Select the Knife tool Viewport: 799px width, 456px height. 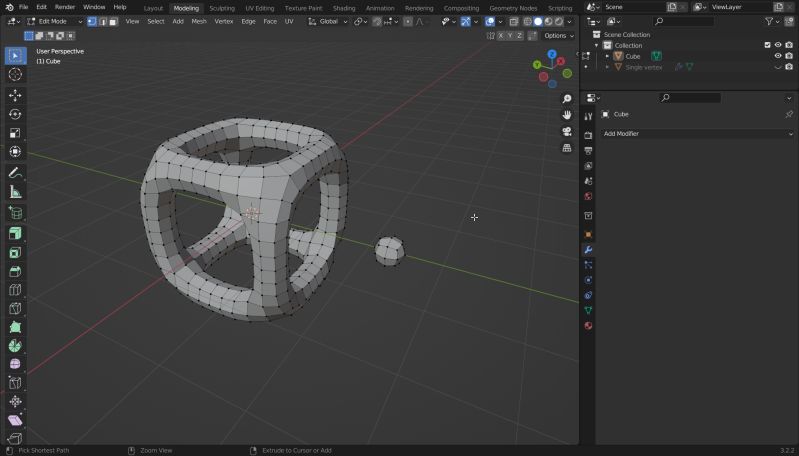point(15,309)
